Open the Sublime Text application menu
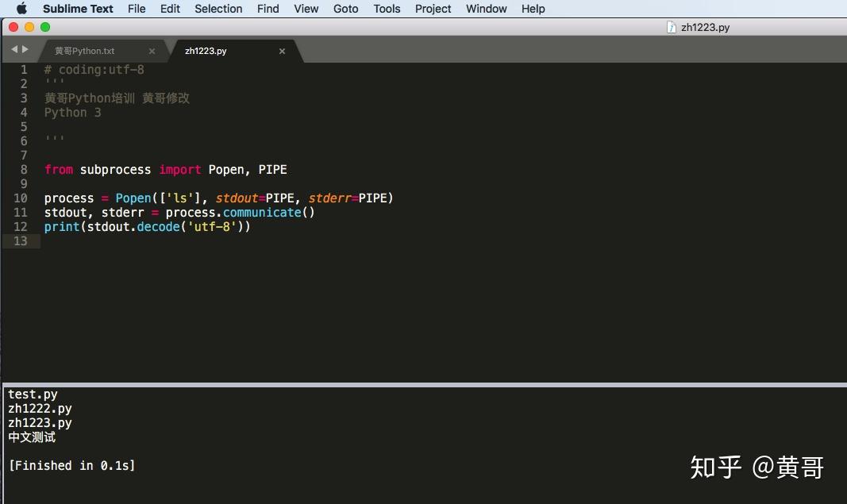847x504 pixels. [77, 9]
